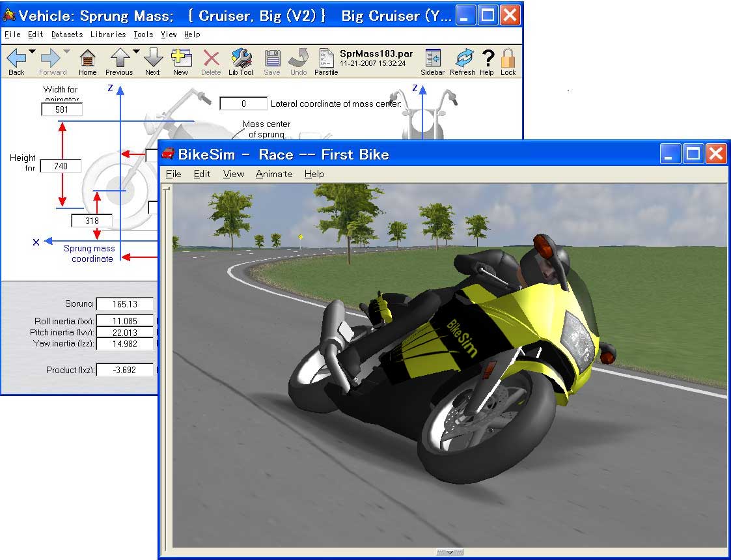Click the Product (Ixz) field
Screen dimensions: 731x560
(125, 370)
